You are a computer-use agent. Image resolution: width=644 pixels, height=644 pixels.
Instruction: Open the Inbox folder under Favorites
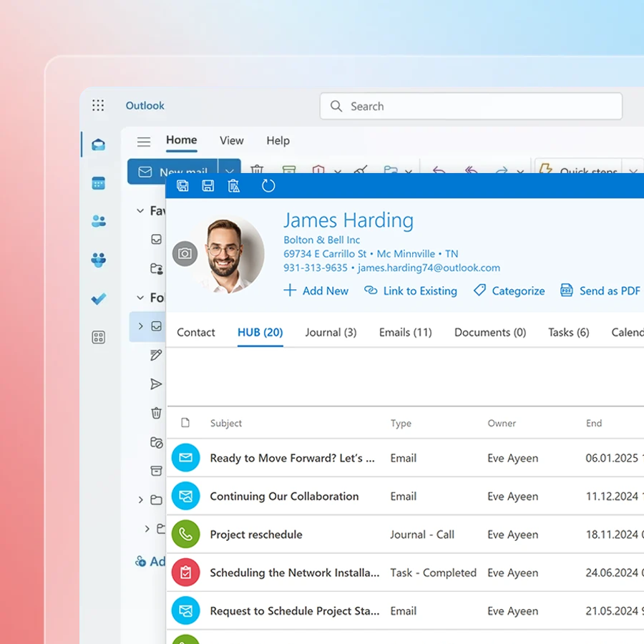click(x=156, y=240)
